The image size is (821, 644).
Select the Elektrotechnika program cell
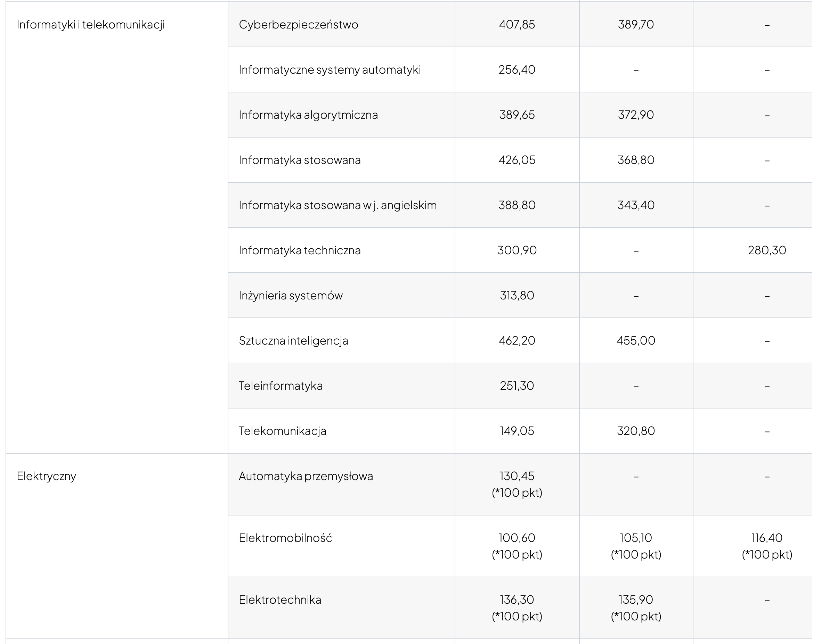point(280,600)
